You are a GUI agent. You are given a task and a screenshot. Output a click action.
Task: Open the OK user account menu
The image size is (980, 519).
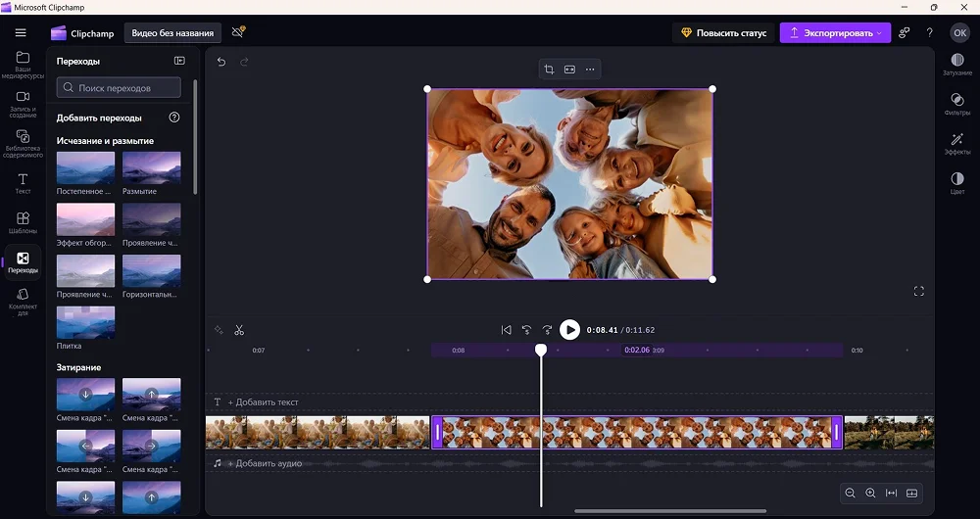pos(959,33)
